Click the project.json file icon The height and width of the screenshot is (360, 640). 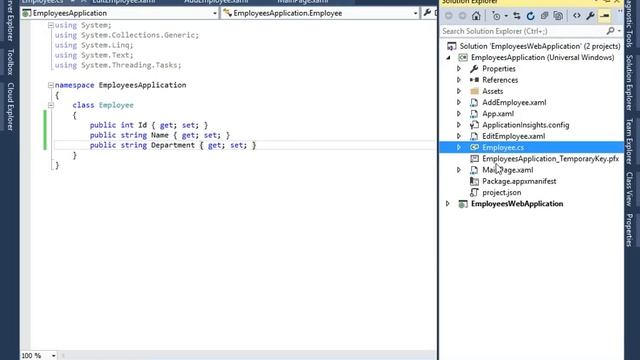pos(474,192)
